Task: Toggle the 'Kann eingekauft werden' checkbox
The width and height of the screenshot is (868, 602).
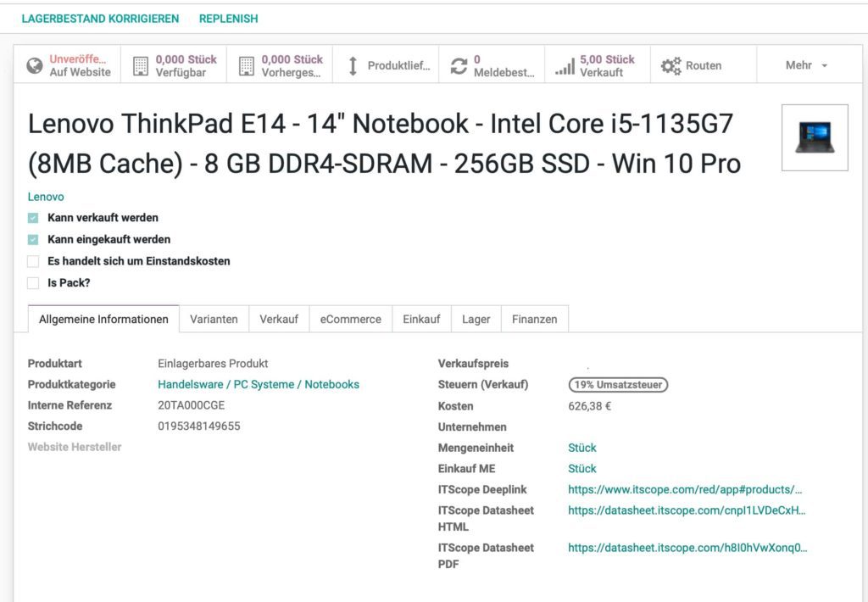Action: pos(33,240)
